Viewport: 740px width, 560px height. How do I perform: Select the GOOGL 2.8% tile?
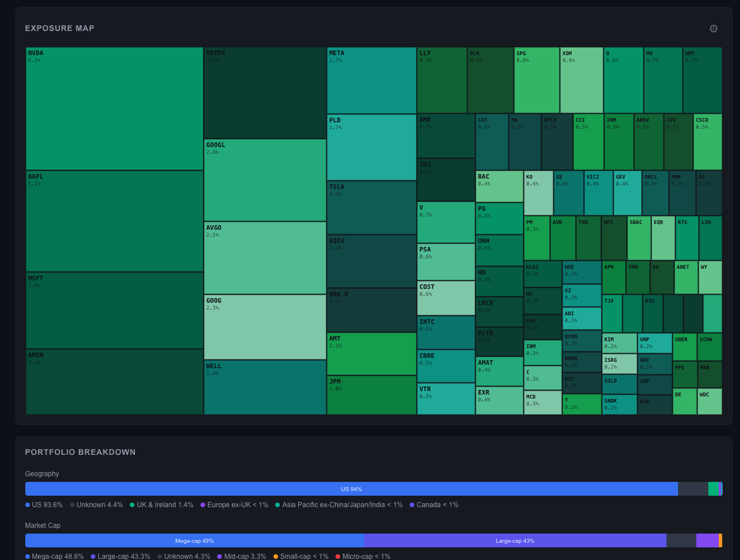point(265,180)
